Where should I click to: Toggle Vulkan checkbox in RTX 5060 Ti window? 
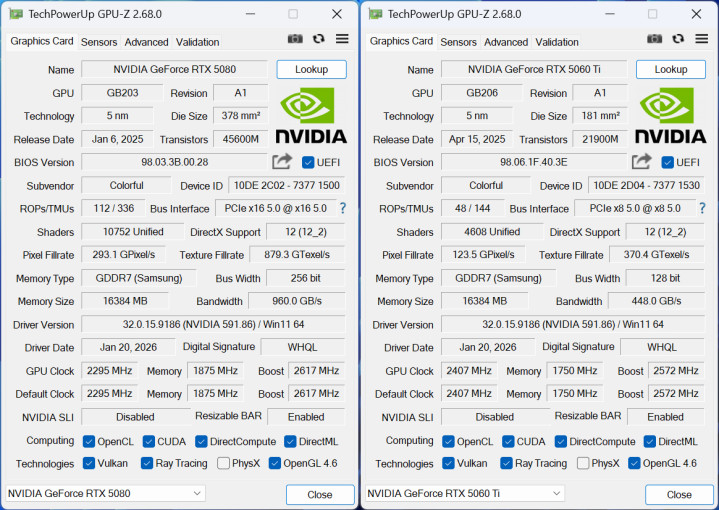448,463
